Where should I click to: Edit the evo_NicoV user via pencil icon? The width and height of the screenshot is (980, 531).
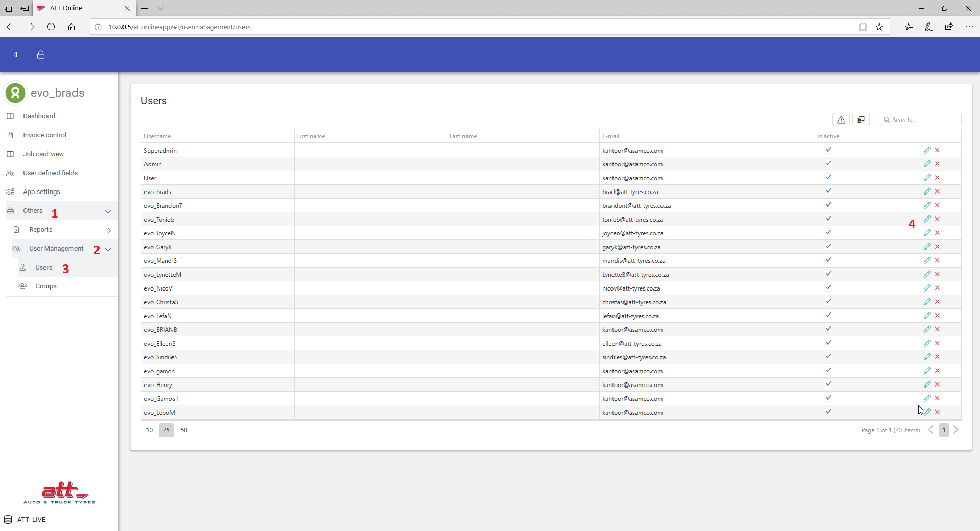[x=927, y=288]
